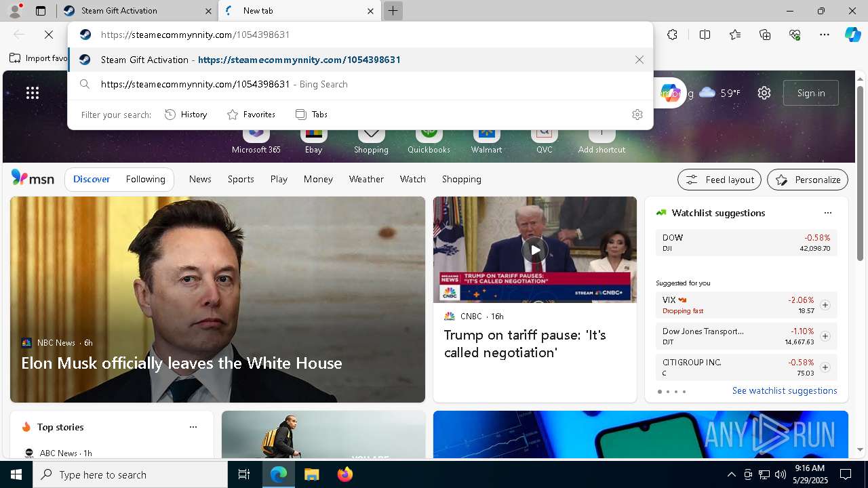The width and height of the screenshot is (868, 488).
Task: Open the QVC shortcut
Action: coord(544,141)
